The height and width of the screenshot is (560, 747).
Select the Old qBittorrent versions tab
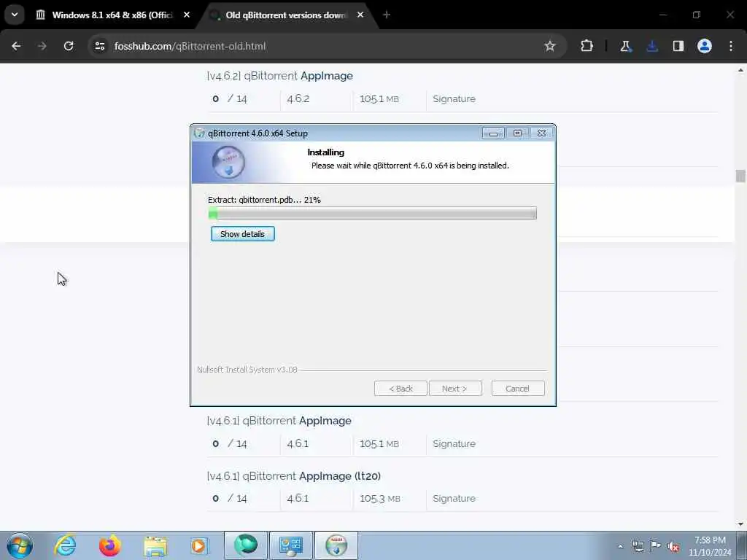click(286, 15)
